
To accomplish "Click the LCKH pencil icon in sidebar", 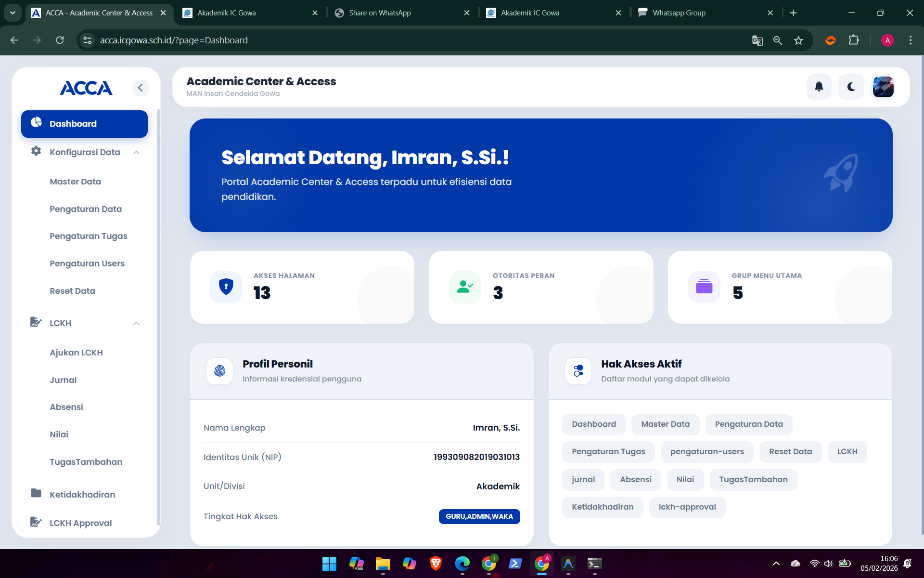I will click(35, 322).
